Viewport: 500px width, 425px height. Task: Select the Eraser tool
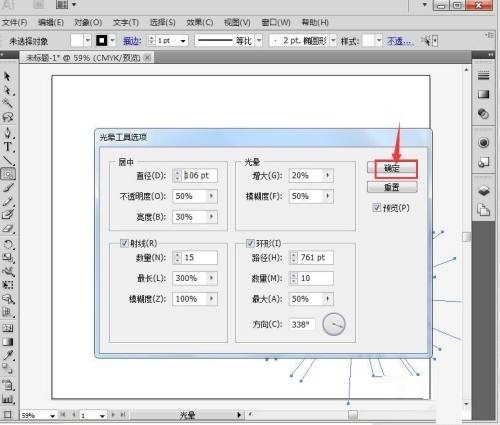pos(7,229)
